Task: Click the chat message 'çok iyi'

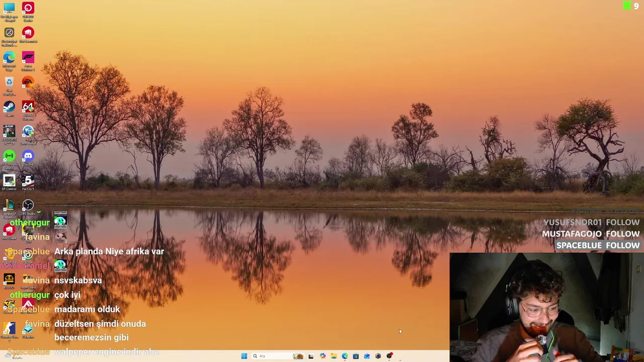Action: (x=67, y=295)
